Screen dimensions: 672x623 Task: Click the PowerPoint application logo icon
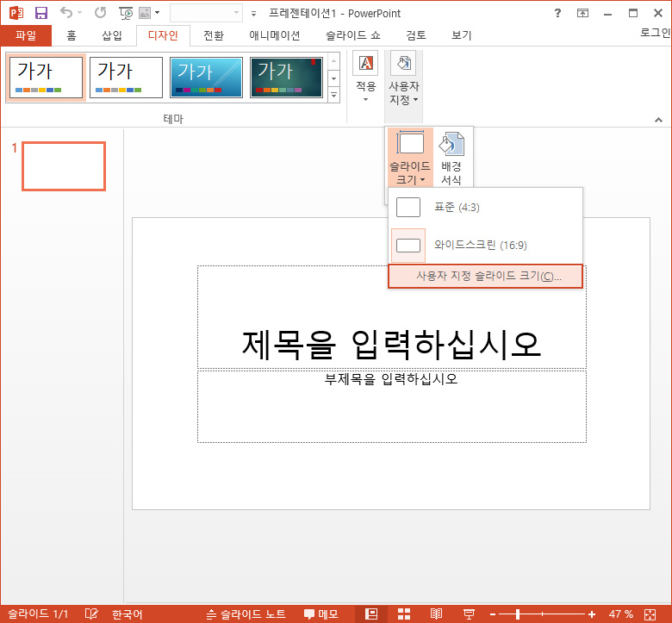(x=16, y=13)
